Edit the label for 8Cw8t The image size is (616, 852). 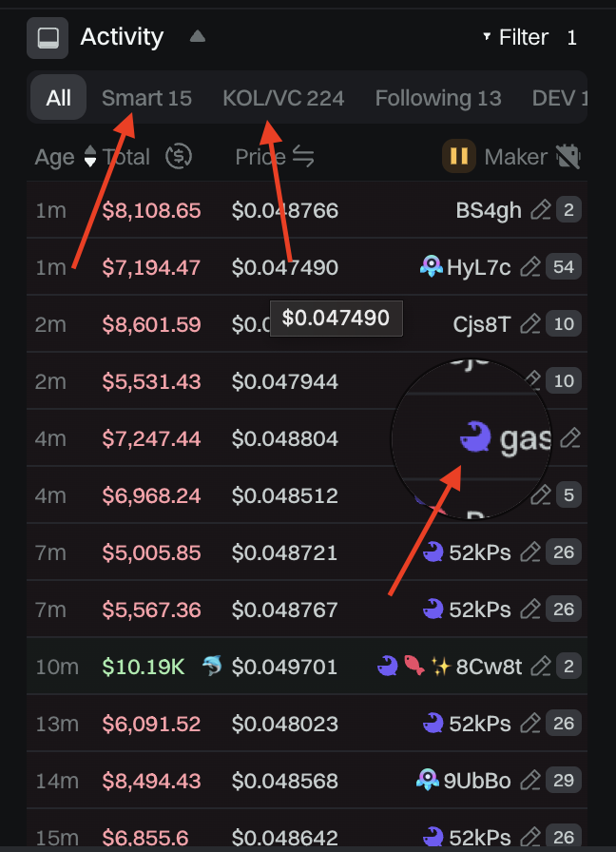pyautogui.click(x=541, y=667)
